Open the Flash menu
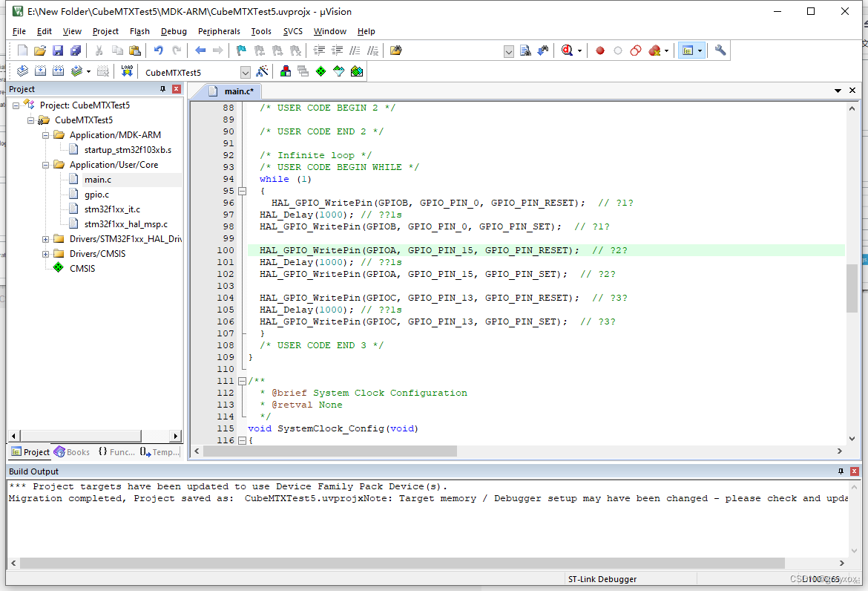 tap(139, 32)
